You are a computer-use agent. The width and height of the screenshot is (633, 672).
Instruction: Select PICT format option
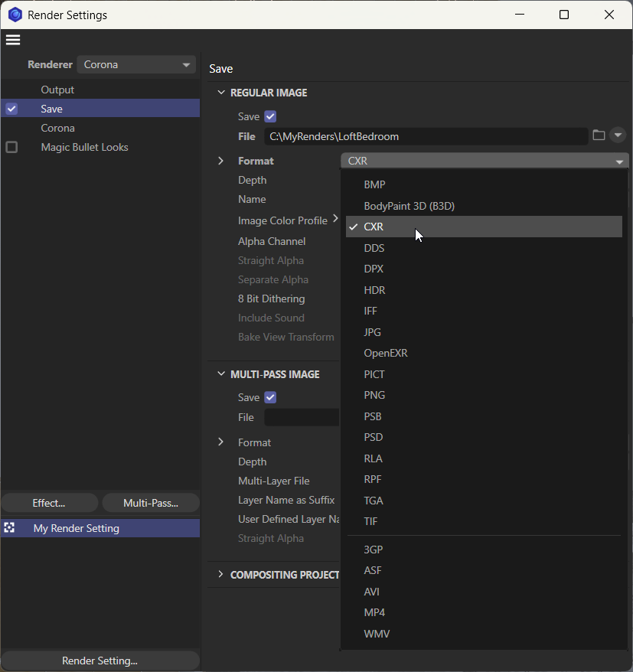484,374
